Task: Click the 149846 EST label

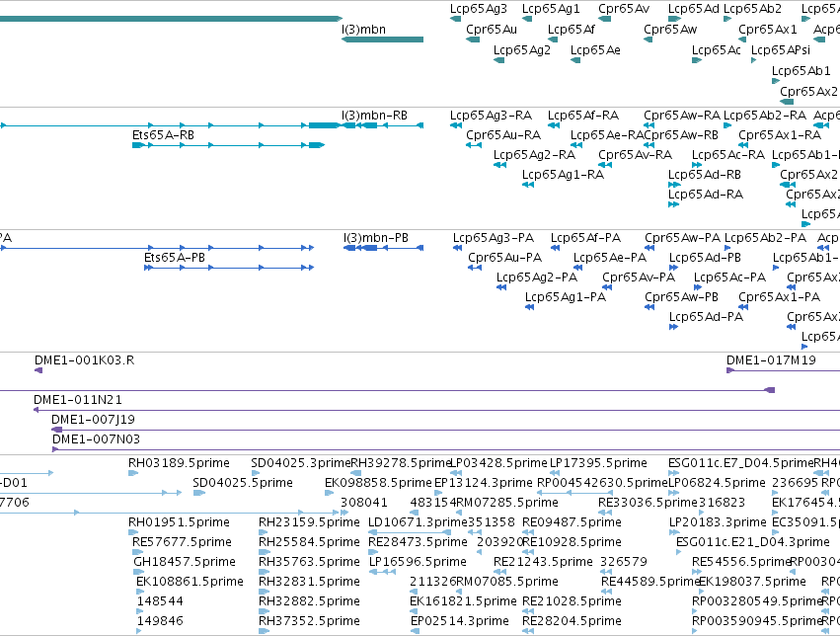Action: [160, 621]
